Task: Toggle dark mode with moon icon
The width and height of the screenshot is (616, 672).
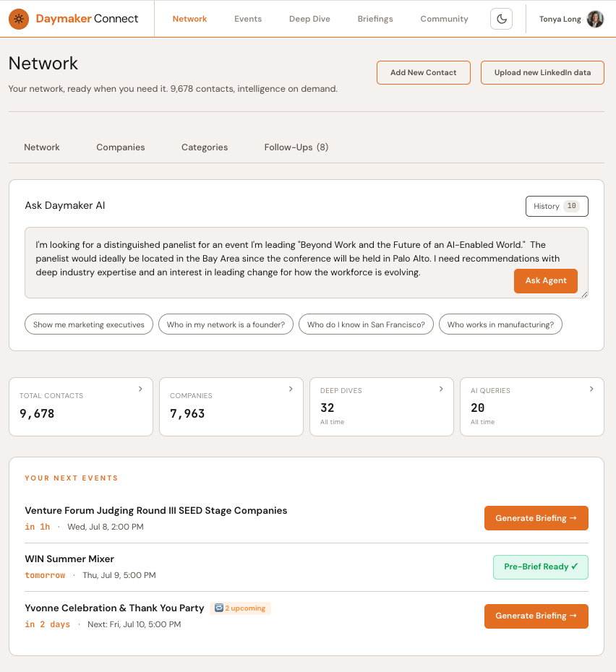Action: tap(502, 19)
